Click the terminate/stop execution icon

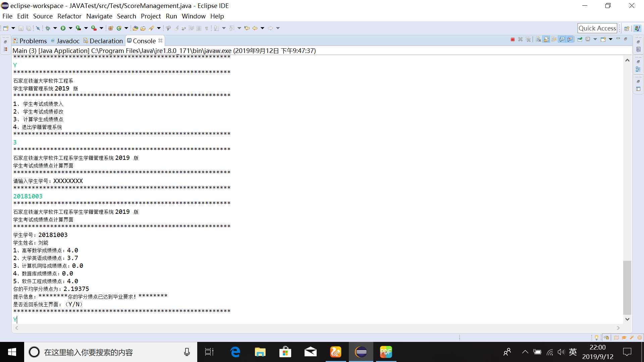(513, 39)
